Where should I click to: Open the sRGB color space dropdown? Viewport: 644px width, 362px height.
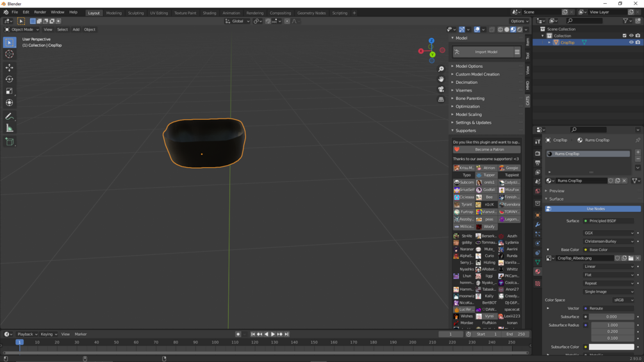pyautogui.click(x=623, y=300)
